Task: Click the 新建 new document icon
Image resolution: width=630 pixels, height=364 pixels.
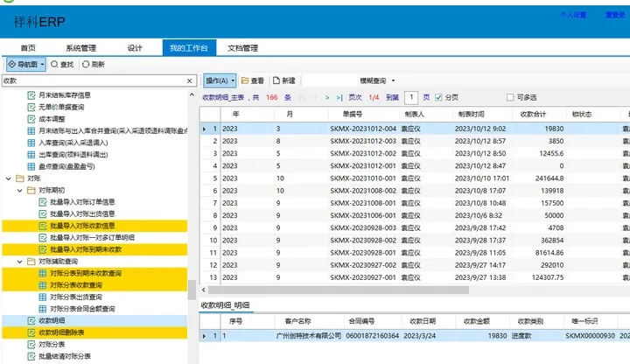Action: tap(276, 80)
